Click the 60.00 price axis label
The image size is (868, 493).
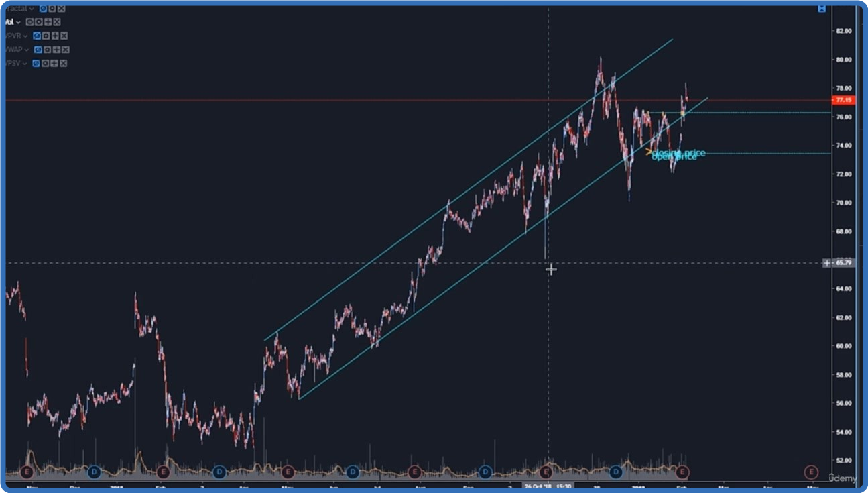pos(843,346)
